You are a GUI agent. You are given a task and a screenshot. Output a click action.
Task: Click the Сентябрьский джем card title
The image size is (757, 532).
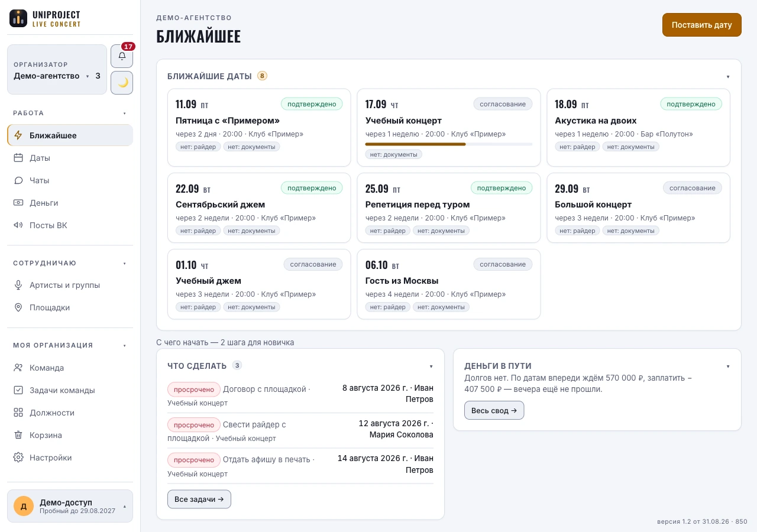(221, 205)
